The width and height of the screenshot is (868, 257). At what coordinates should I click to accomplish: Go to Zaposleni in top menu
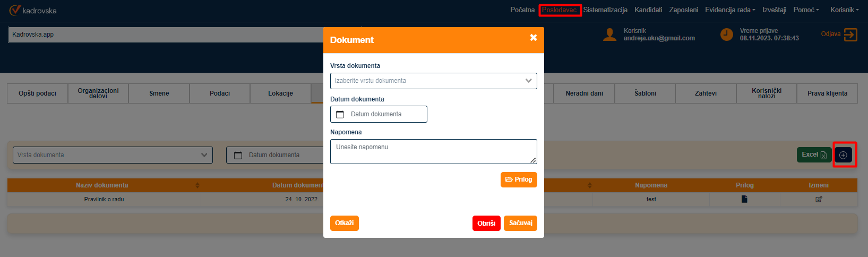683,10
